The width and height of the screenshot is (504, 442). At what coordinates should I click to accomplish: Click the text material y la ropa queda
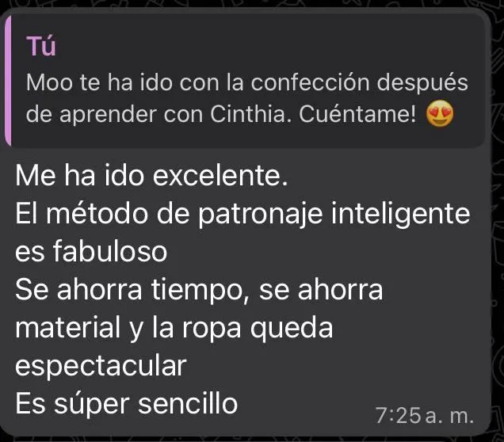[x=174, y=328]
